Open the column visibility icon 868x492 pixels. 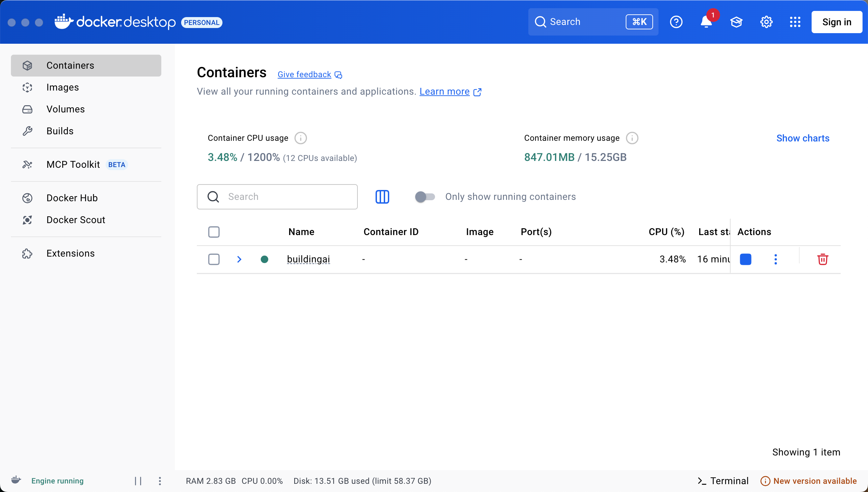coord(382,197)
